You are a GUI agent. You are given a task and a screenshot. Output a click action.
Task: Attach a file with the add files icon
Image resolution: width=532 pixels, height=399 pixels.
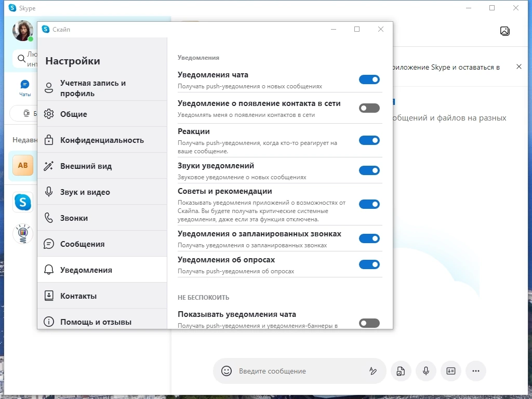coord(401,371)
